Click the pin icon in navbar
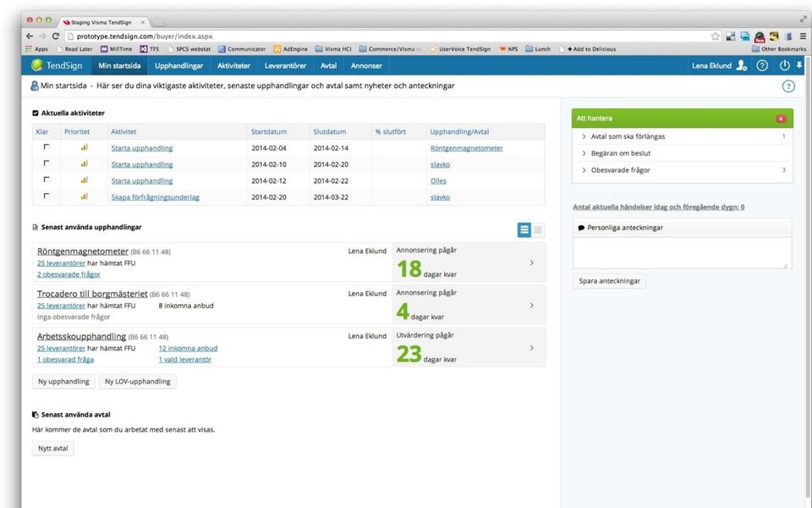812x508 pixels. point(799,65)
